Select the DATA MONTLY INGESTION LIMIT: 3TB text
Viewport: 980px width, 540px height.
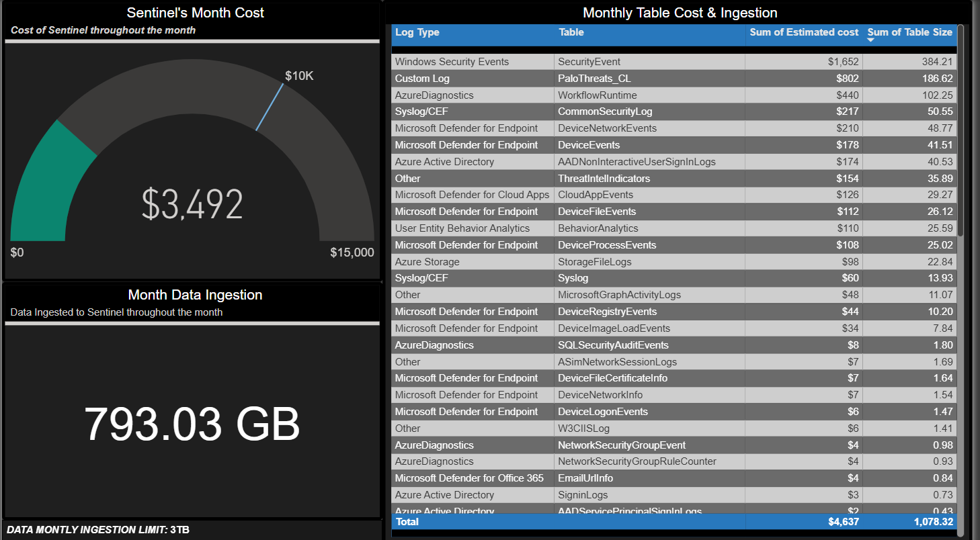98,530
